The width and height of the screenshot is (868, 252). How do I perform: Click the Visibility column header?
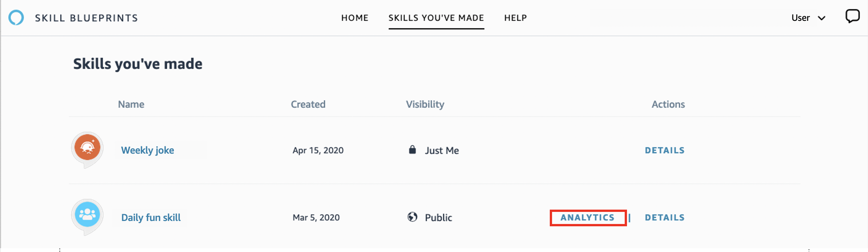(425, 104)
